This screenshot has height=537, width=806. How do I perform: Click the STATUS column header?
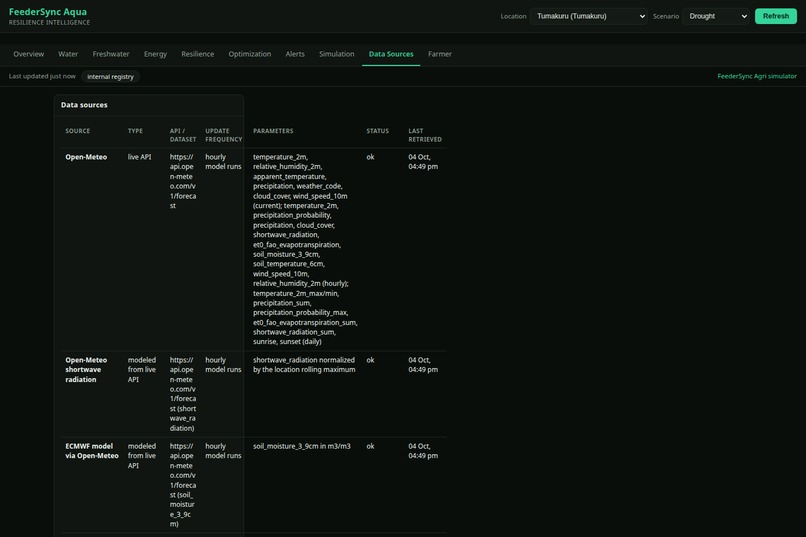378,131
